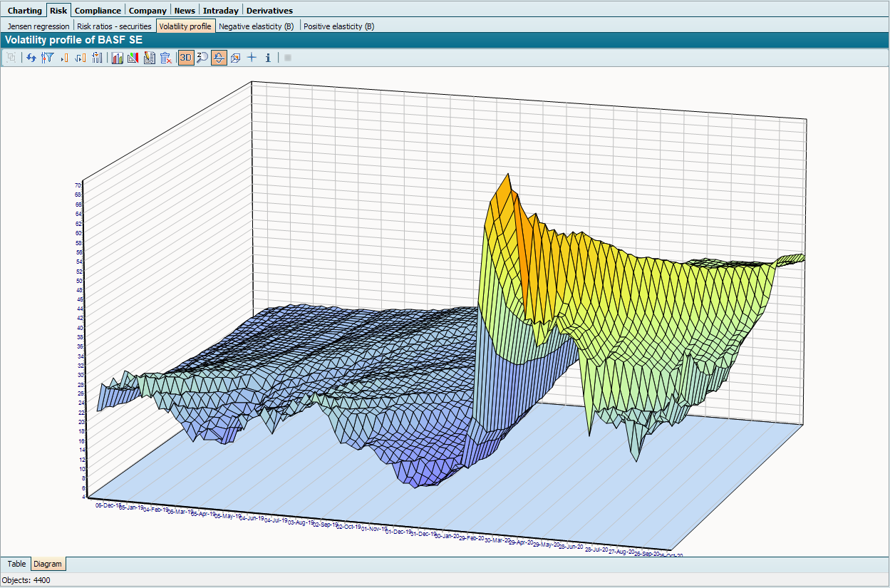Click the info 'i' icon
Image resolution: width=890 pixels, height=588 pixels.
pyautogui.click(x=268, y=58)
